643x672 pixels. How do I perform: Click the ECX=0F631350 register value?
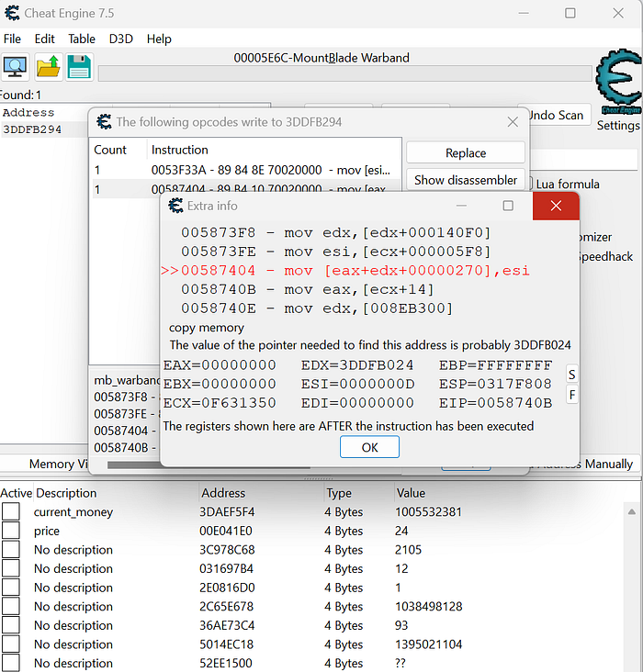(x=220, y=403)
